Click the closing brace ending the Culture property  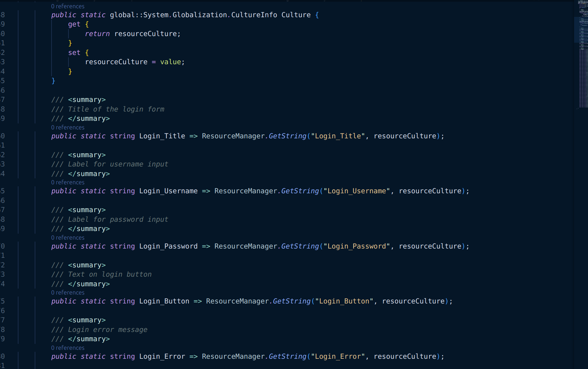pyautogui.click(x=53, y=80)
